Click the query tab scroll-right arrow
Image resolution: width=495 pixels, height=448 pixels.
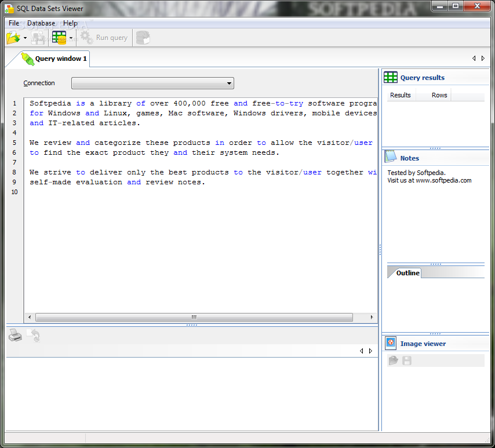[x=483, y=59]
